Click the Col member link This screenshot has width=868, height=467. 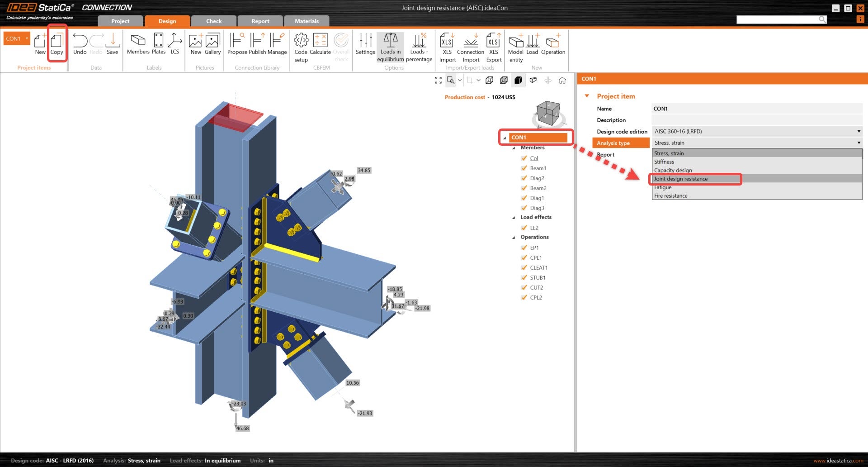pyautogui.click(x=534, y=158)
